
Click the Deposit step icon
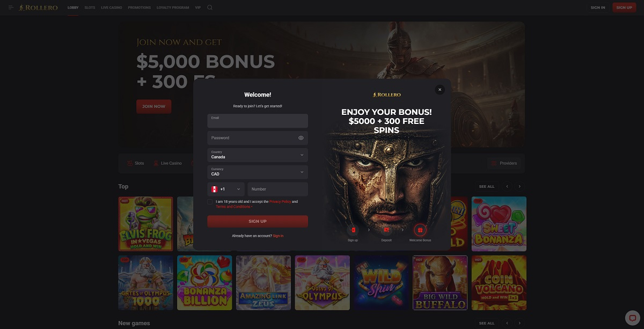(386, 230)
